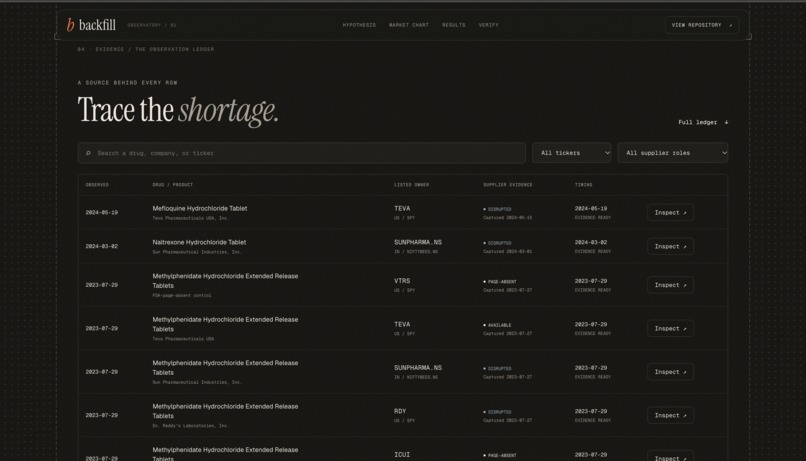Click timing date 2024-03-02 in Timing column
This screenshot has width=806, height=461.
(591, 242)
